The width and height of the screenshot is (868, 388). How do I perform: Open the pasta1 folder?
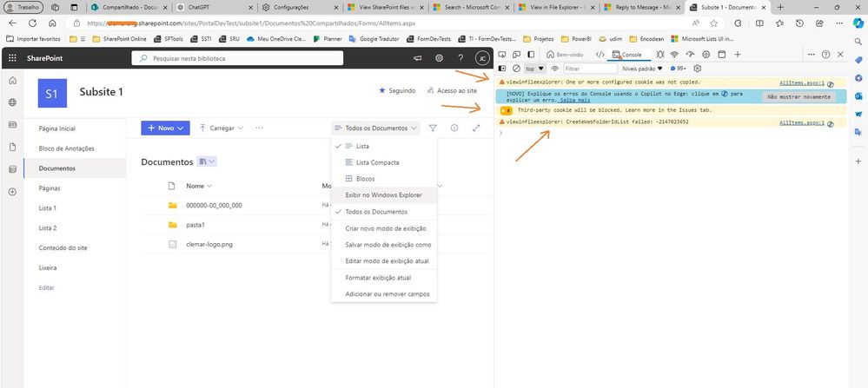click(x=196, y=225)
